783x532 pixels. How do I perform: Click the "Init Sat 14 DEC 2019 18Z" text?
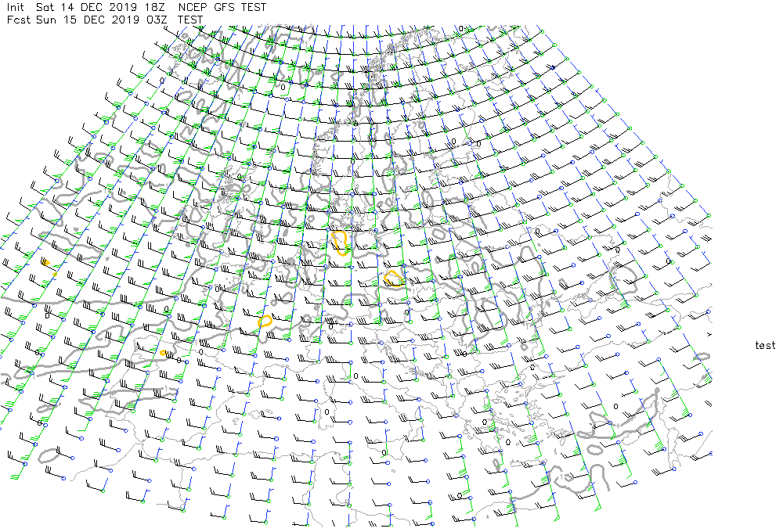click(87, 8)
